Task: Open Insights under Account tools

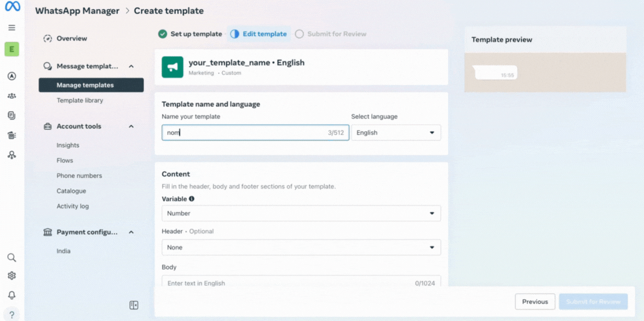Action: coord(68,145)
